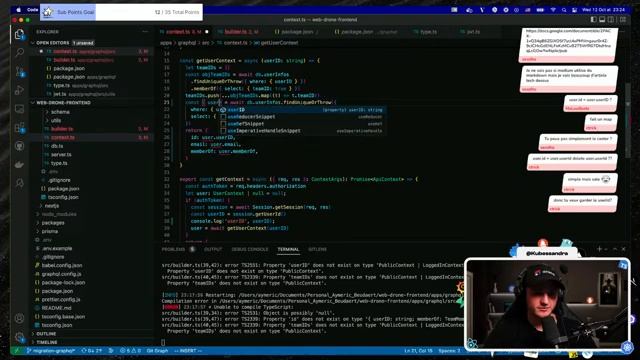Click the Google Docs link chat message

[x=568, y=45]
